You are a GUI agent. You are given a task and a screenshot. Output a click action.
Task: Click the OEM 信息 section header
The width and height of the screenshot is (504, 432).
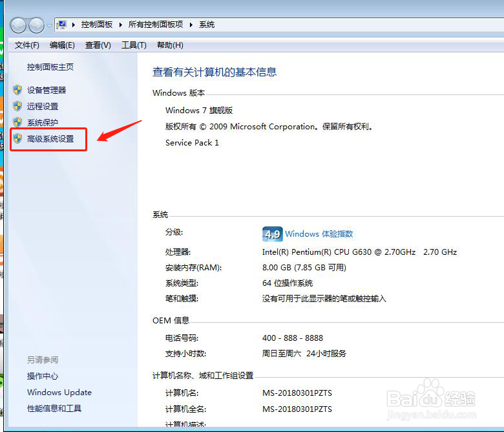point(171,321)
